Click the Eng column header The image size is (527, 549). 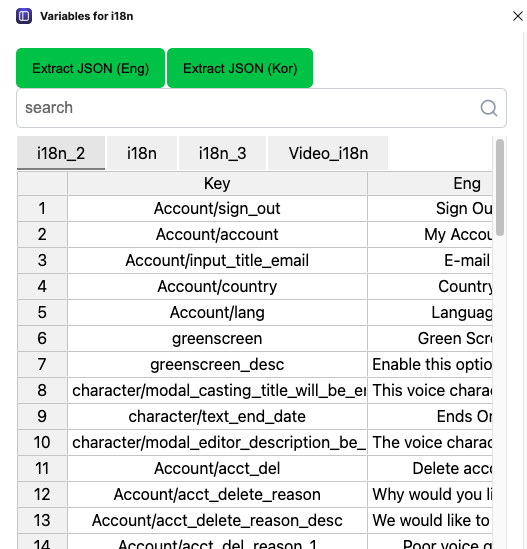coord(430,183)
